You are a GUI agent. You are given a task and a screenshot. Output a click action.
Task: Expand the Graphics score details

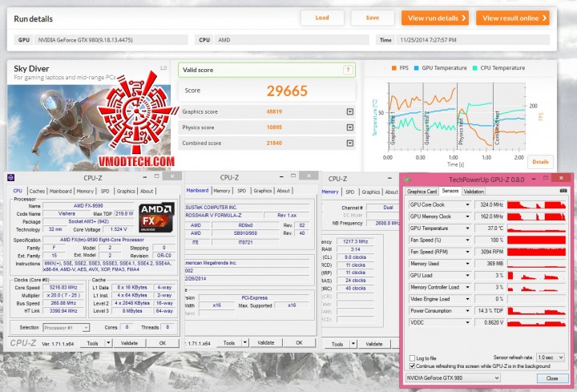coord(350,111)
